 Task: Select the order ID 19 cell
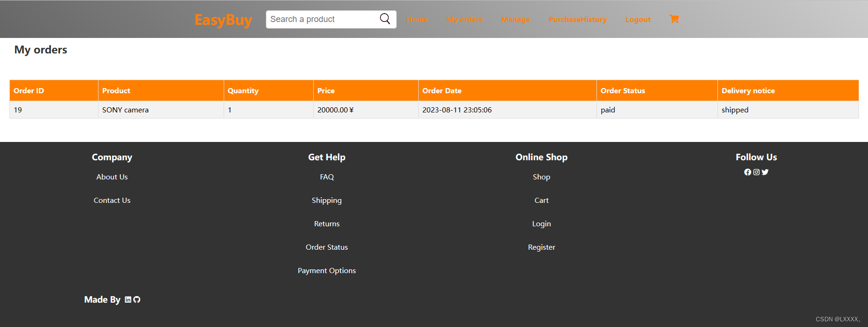tap(54, 110)
